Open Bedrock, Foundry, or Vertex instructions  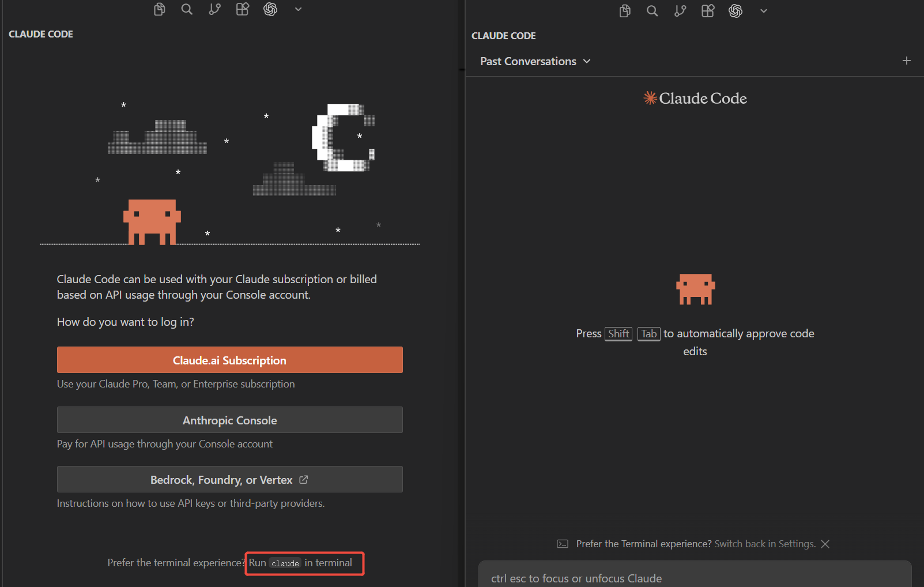pos(230,479)
